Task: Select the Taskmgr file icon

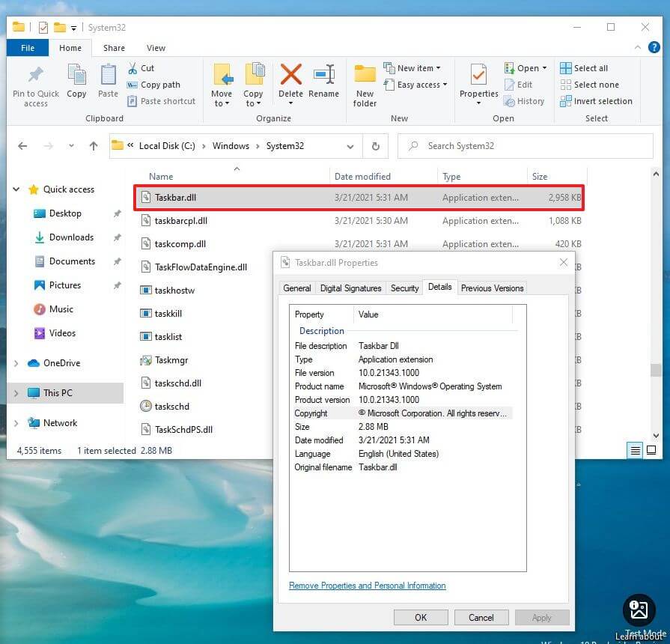Action: (146, 360)
